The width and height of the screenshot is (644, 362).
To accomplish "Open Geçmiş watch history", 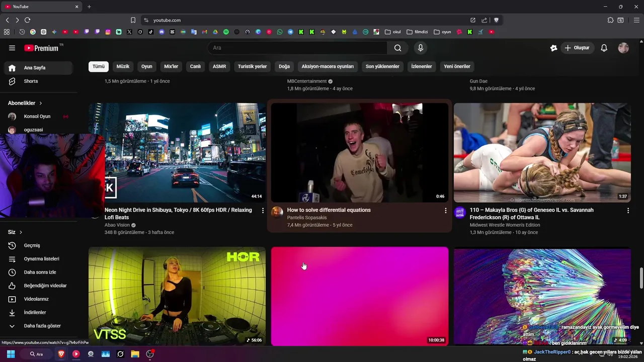I will (x=39, y=245).
